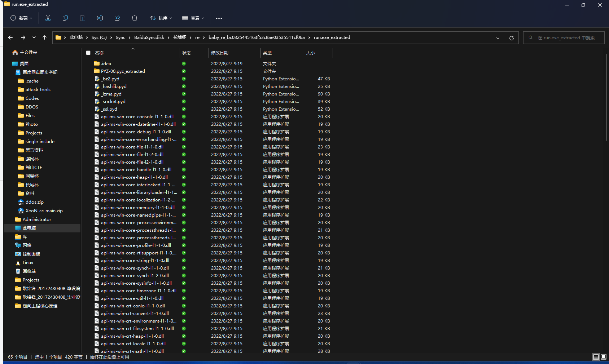The width and height of the screenshot is (609, 364).
Task: Open the Sort (排序) dropdown
Action: 161,18
